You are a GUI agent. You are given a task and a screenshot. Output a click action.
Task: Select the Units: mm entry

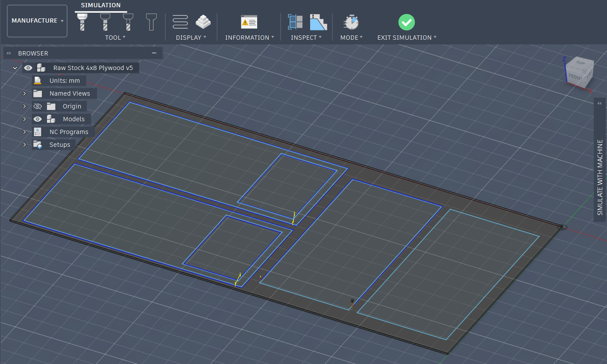pos(65,81)
